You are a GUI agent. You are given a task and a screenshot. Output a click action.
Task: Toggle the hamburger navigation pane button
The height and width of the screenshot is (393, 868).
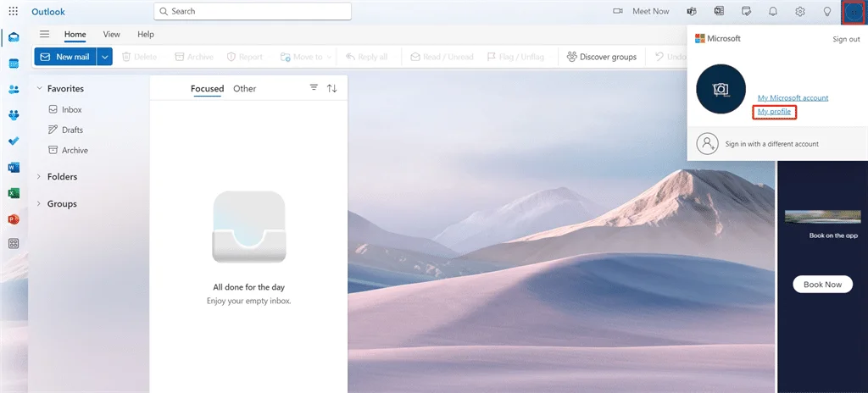pyautogui.click(x=45, y=35)
